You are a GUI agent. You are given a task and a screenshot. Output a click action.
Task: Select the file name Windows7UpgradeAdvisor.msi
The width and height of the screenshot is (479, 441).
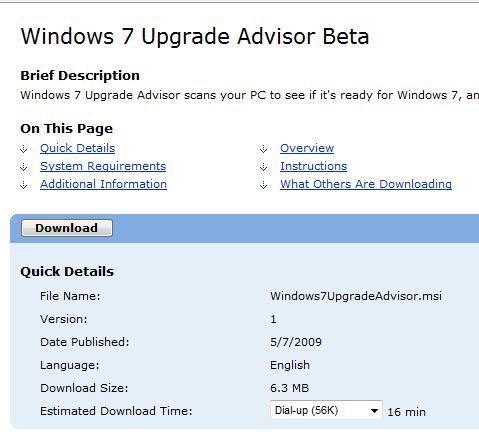pos(356,296)
